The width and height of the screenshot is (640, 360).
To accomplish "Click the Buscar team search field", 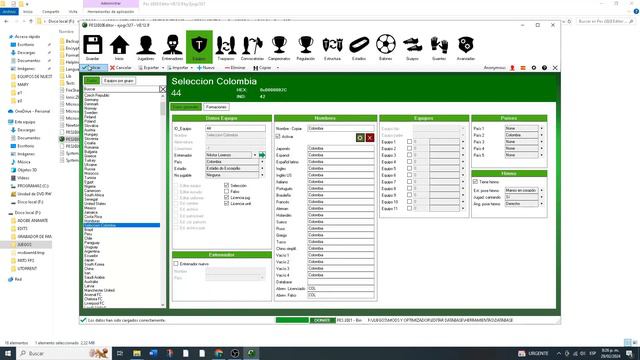I will click(x=121, y=89).
